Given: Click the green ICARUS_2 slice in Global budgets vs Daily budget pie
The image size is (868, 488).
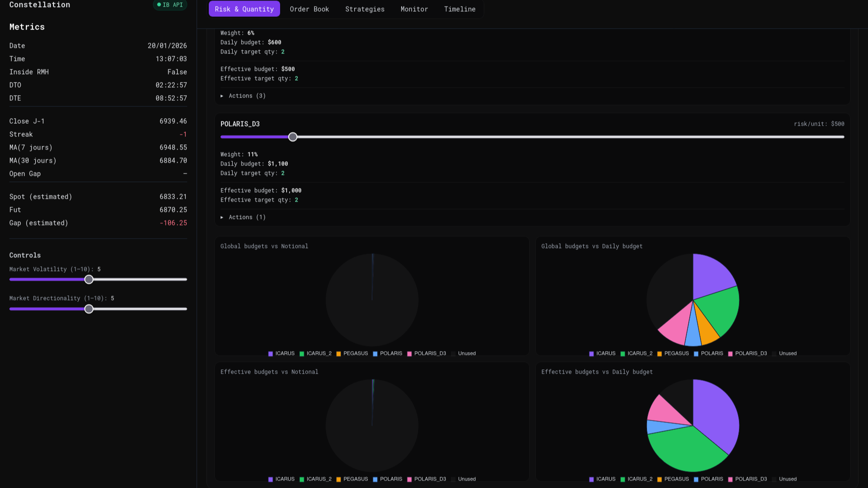Looking at the screenshot, I should pyautogui.click(x=718, y=308).
